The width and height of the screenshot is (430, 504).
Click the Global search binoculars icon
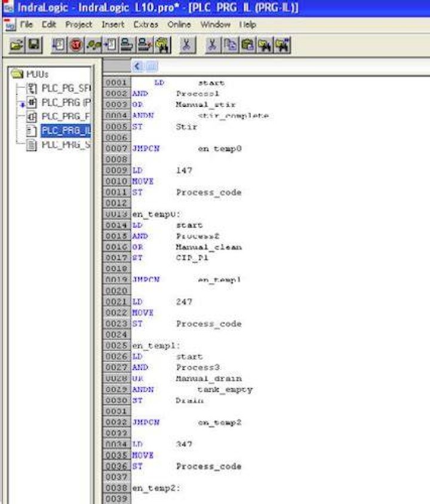click(162, 45)
